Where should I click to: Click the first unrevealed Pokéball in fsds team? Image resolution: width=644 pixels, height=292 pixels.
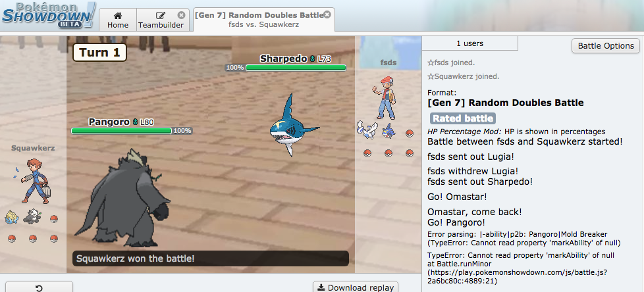tap(409, 134)
